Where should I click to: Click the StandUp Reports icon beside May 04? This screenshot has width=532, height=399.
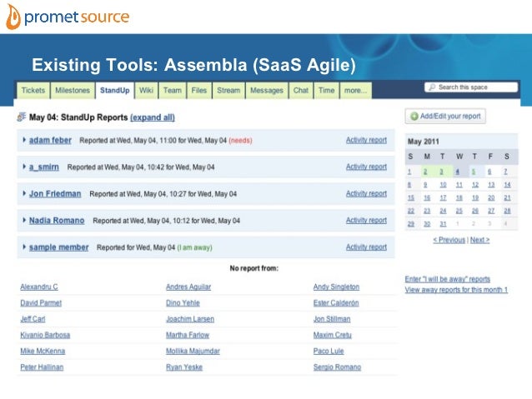pyautogui.click(x=22, y=117)
